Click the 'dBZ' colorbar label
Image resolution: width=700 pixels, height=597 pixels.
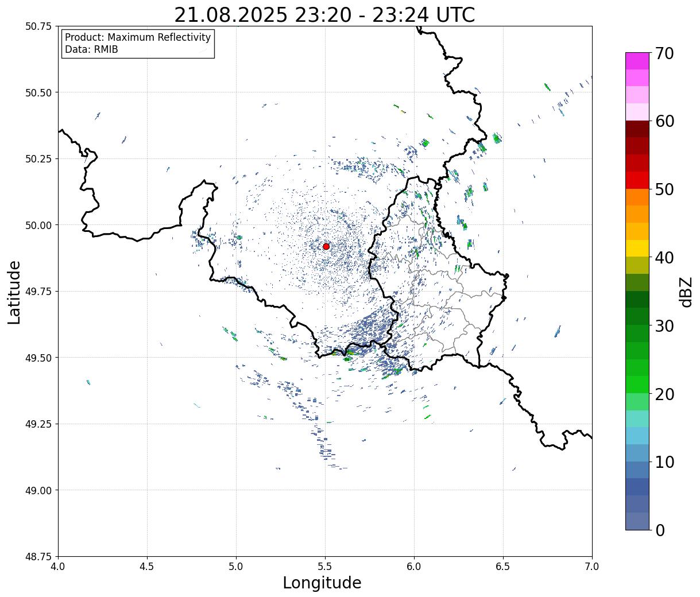point(686,291)
